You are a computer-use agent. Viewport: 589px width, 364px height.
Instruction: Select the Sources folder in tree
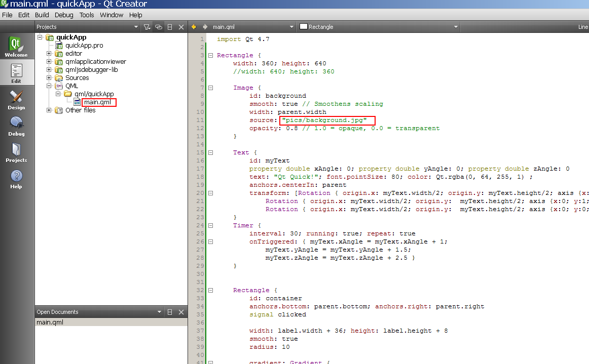click(x=77, y=77)
